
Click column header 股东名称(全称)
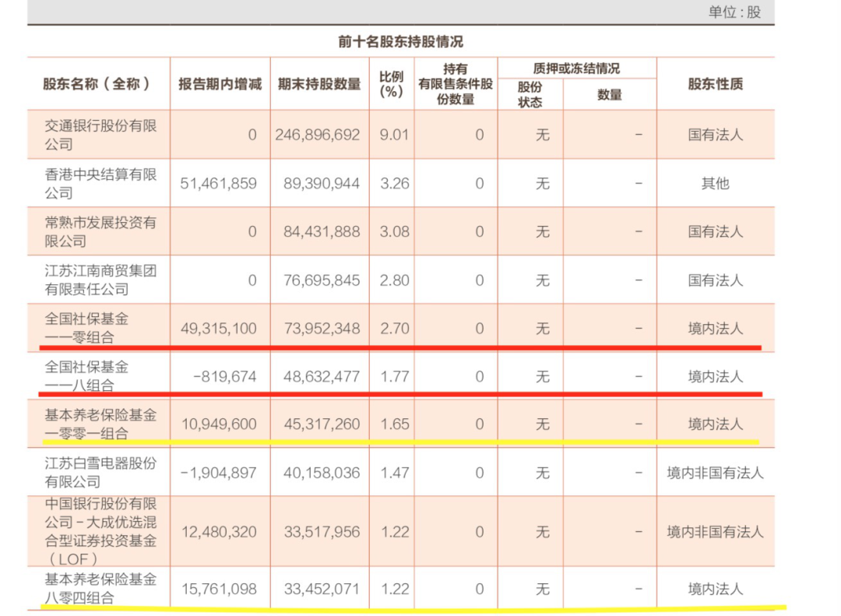[x=97, y=83]
